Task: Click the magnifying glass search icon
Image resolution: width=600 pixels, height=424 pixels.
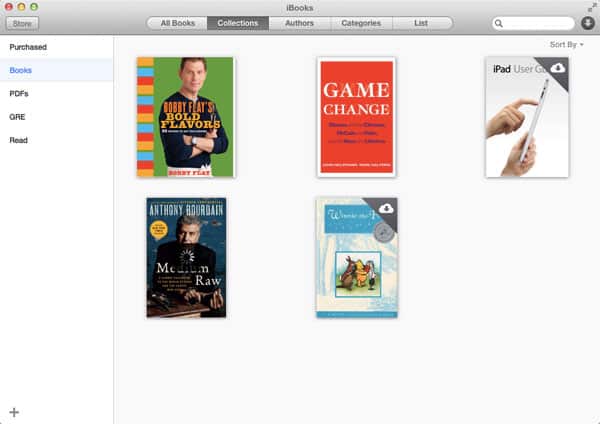Action: [500, 23]
